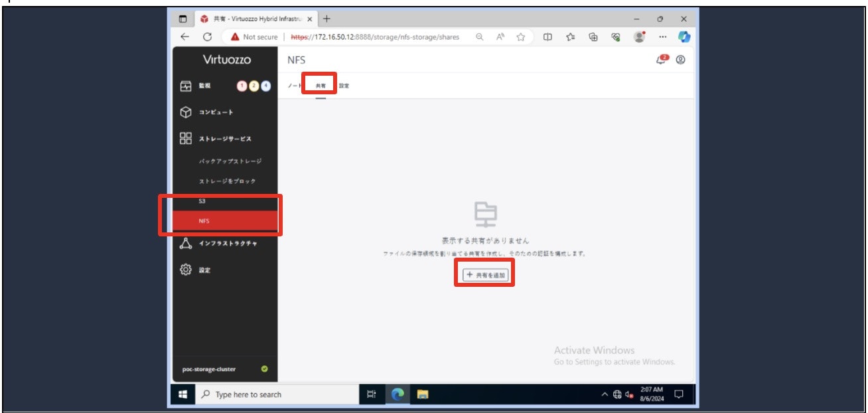Click the Type here to search box
The width and height of the screenshot is (868, 413).
tap(279, 394)
